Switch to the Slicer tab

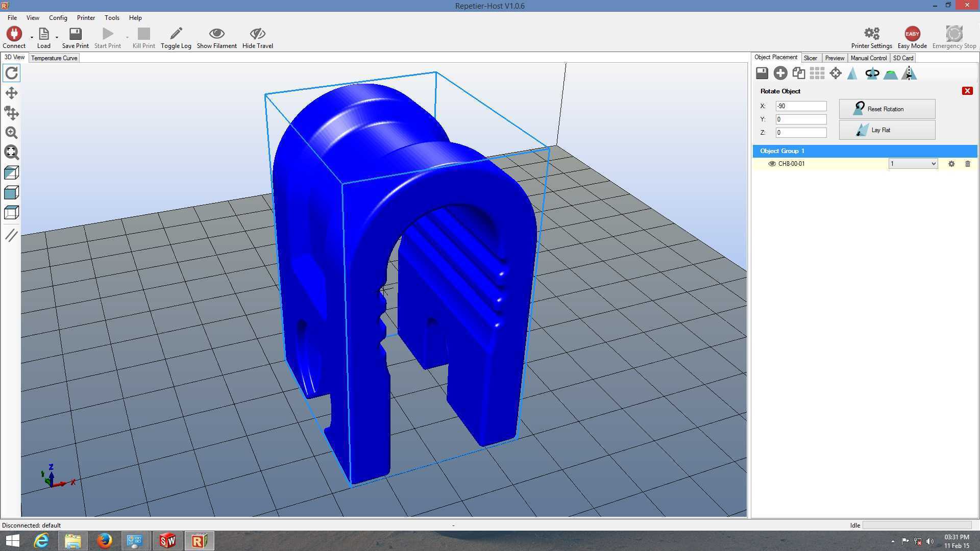(810, 58)
